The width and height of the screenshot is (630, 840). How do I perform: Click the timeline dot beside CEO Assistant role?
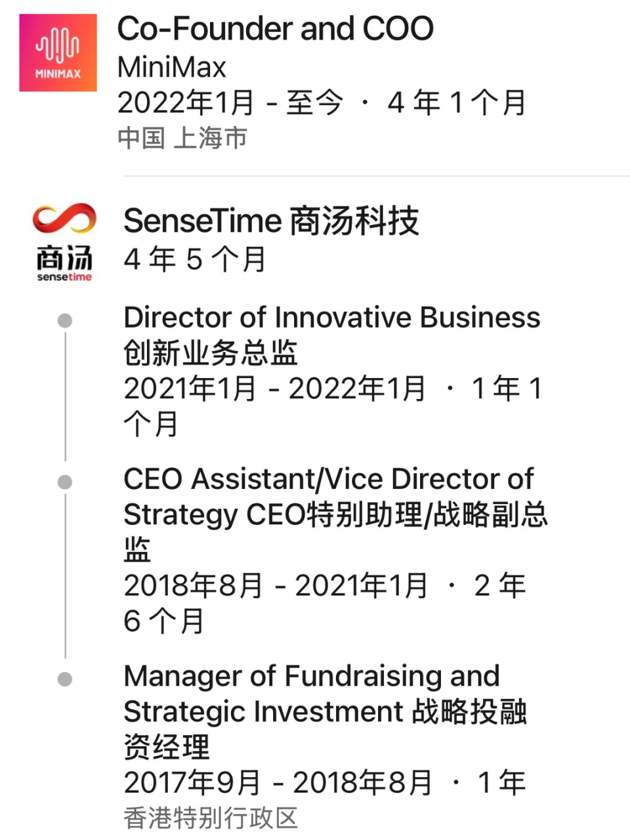[x=64, y=481]
